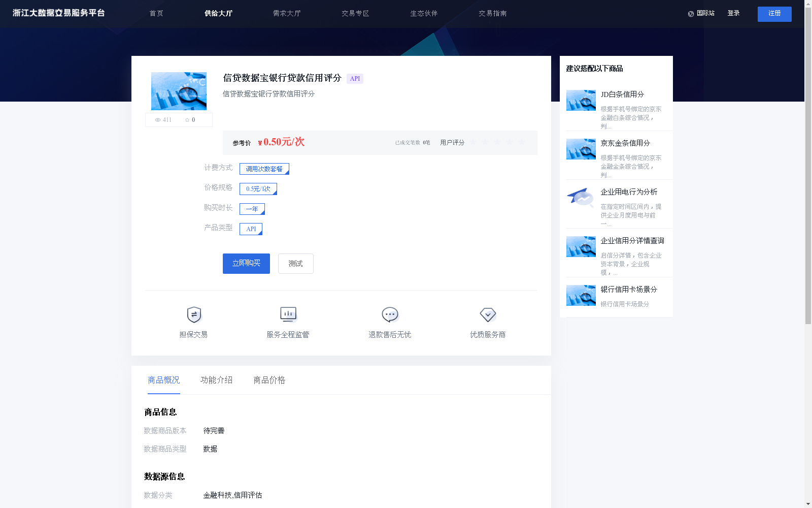Click the 京东金条信用分 thumbnail image
This screenshot has width=812, height=508.
(581, 149)
